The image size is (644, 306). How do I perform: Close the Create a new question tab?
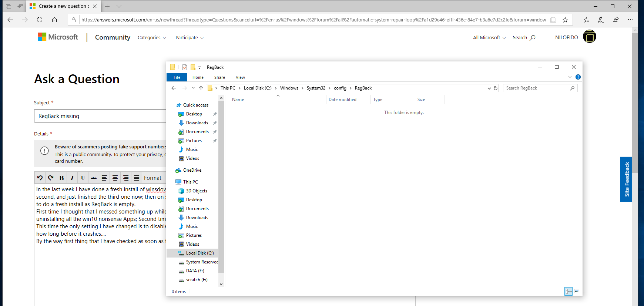click(95, 6)
